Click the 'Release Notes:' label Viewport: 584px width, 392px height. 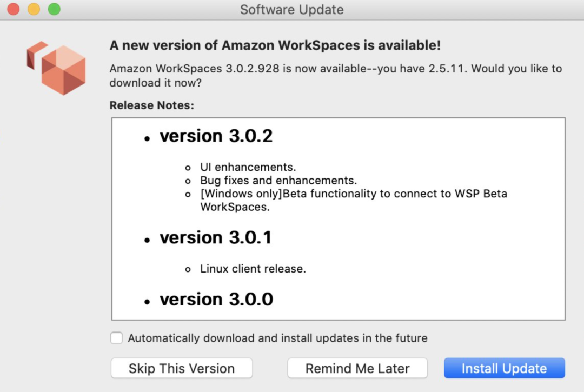tap(151, 105)
